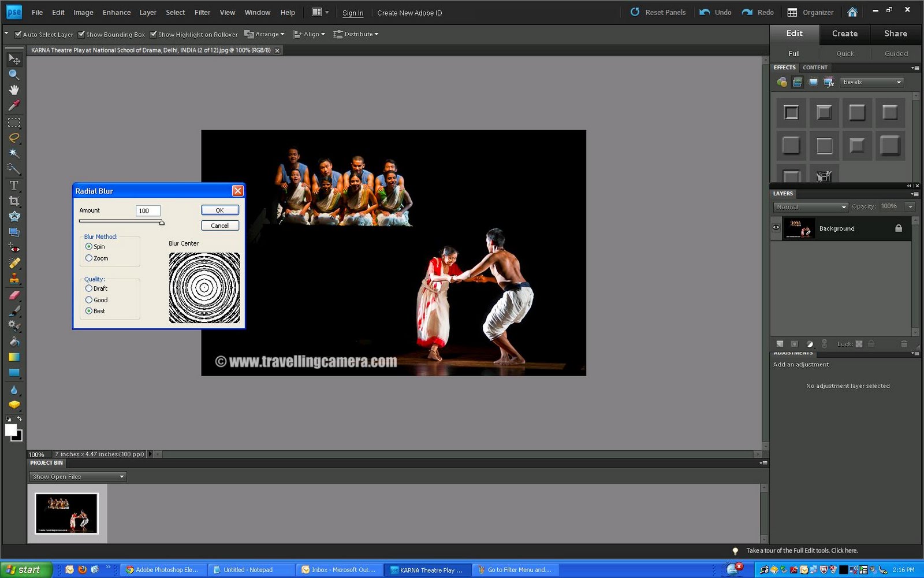
Task: Activate the Lasso tool
Action: pyautogui.click(x=14, y=138)
